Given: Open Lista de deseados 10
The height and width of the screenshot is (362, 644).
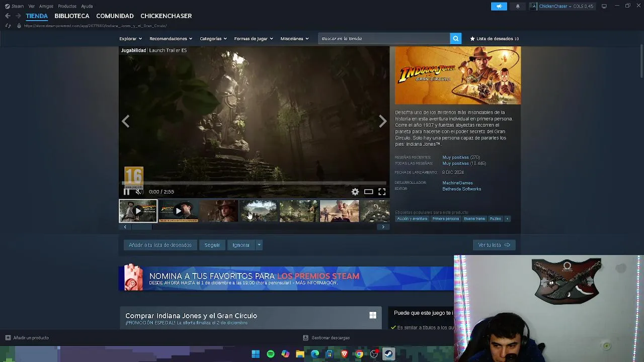Looking at the screenshot, I should (x=495, y=39).
